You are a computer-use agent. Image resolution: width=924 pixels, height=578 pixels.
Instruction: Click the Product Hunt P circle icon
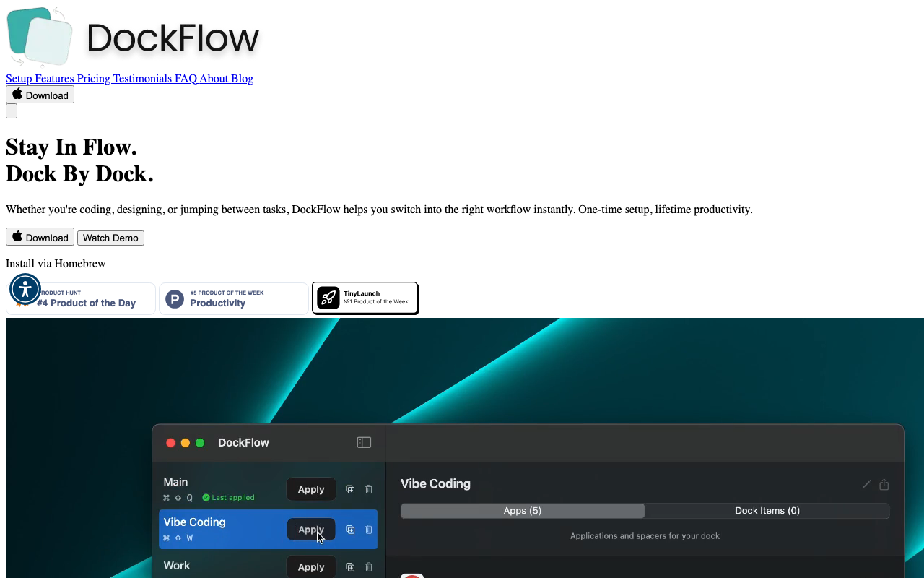pyautogui.click(x=175, y=299)
